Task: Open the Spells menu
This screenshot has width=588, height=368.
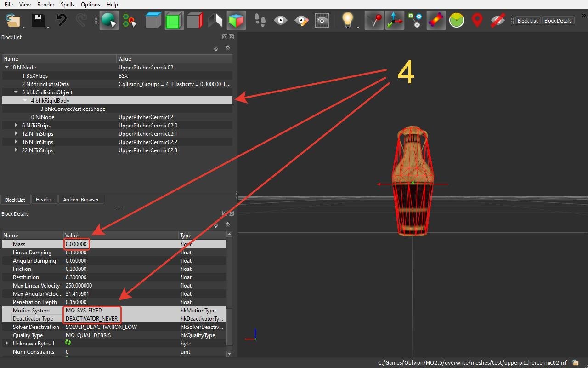Action: coord(67,5)
